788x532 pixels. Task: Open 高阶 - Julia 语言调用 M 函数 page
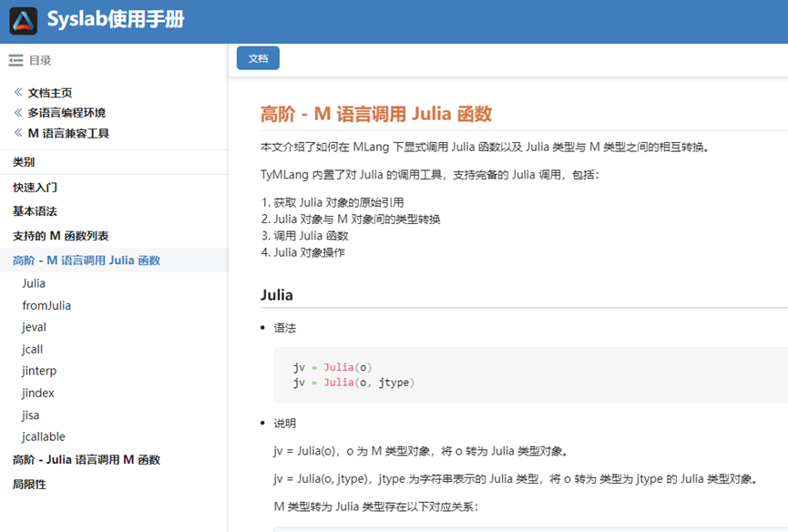pos(87,460)
